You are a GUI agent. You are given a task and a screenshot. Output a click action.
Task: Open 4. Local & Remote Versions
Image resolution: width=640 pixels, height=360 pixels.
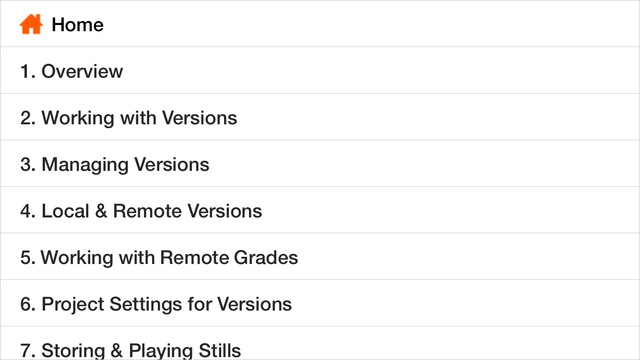tap(320, 210)
